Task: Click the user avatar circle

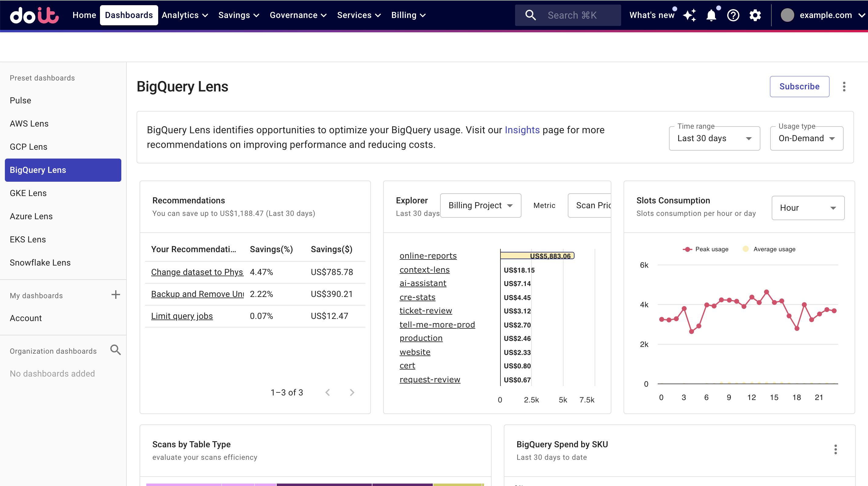Action: pyautogui.click(x=787, y=15)
